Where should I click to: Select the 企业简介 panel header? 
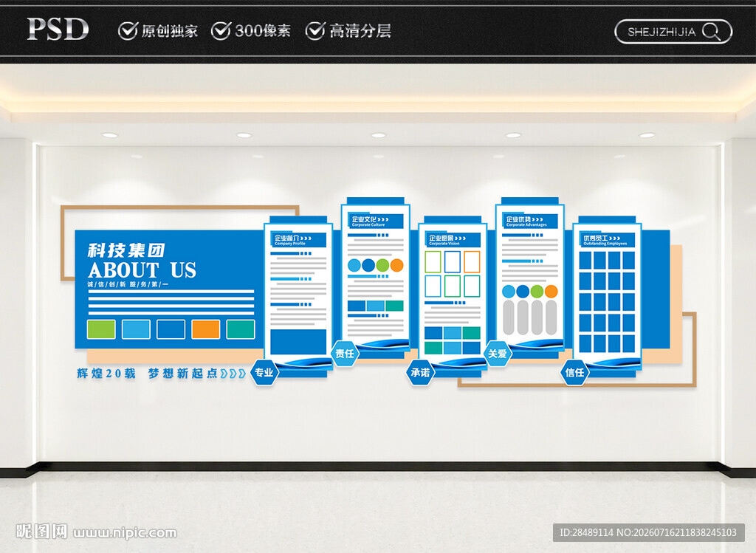tap(298, 240)
